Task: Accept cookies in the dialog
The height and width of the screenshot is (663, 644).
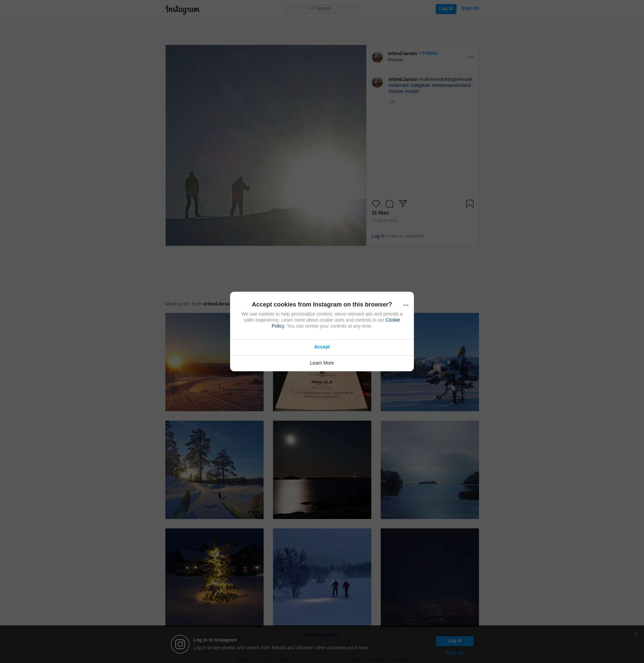Action: pos(322,347)
